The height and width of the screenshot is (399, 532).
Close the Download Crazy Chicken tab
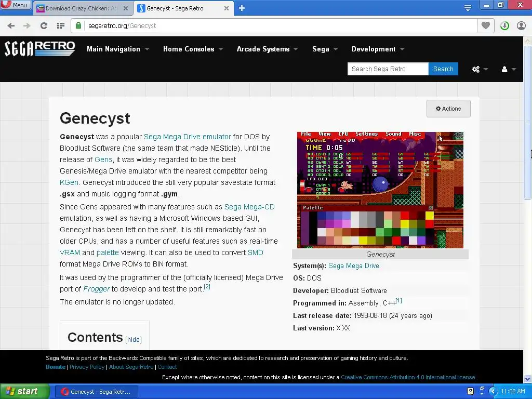pos(126,8)
